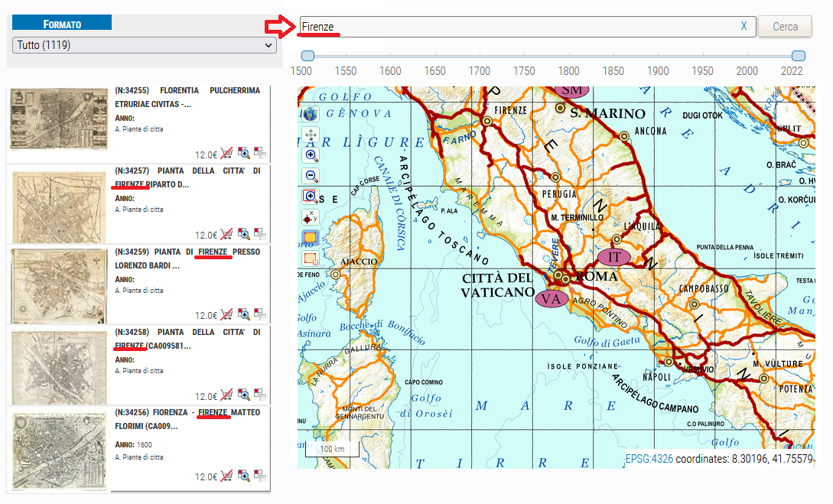
Task: Click the zoom out magnifier tool
Action: (311, 176)
